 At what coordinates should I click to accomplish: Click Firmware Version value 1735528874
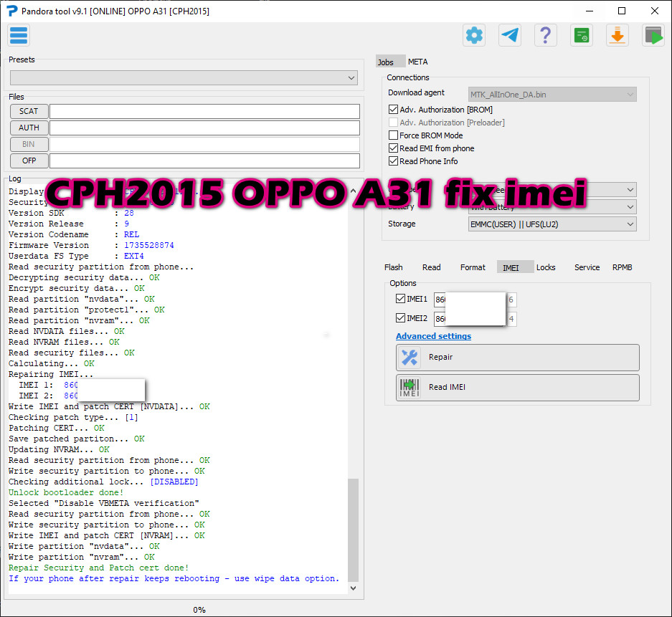tap(148, 245)
